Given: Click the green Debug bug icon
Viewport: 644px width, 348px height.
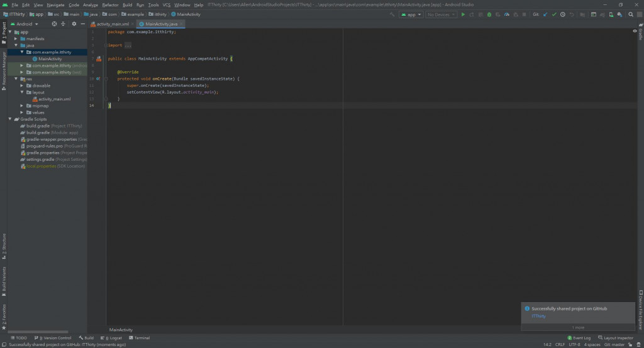Looking at the screenshot, I should tap(489, 14).
